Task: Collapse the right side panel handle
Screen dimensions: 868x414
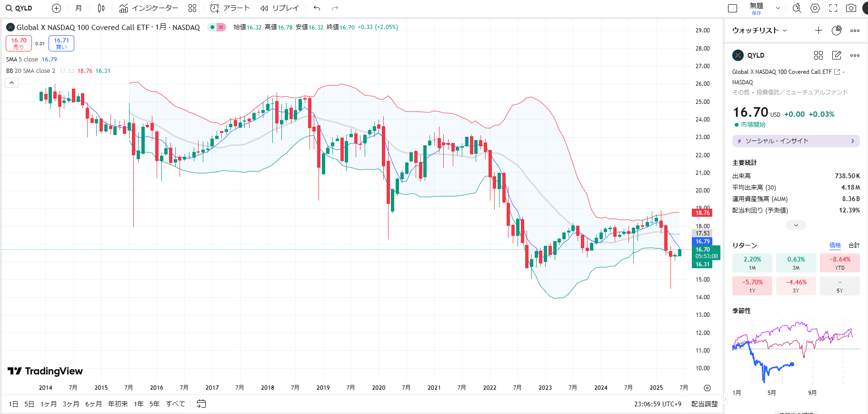Action: click(725, 399)
